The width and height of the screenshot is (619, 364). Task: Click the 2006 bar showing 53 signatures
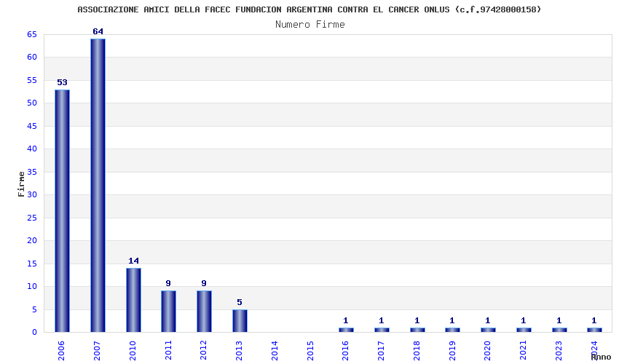pos(63,211)
